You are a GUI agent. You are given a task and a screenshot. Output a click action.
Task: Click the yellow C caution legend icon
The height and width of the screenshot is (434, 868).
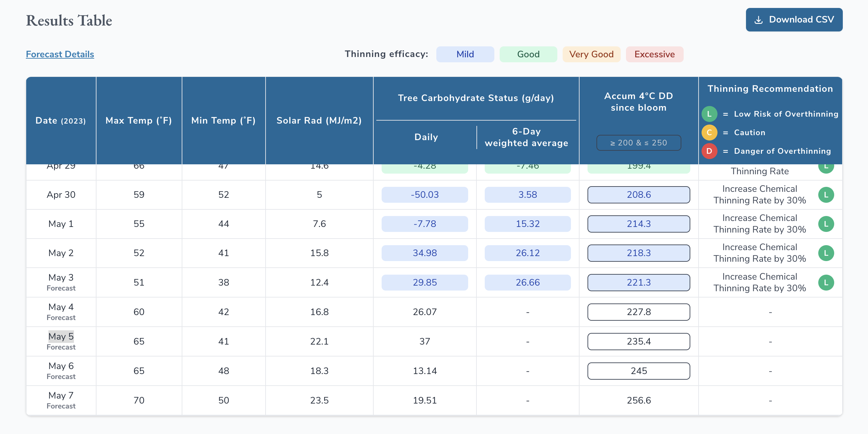click(x=709, y=132)
